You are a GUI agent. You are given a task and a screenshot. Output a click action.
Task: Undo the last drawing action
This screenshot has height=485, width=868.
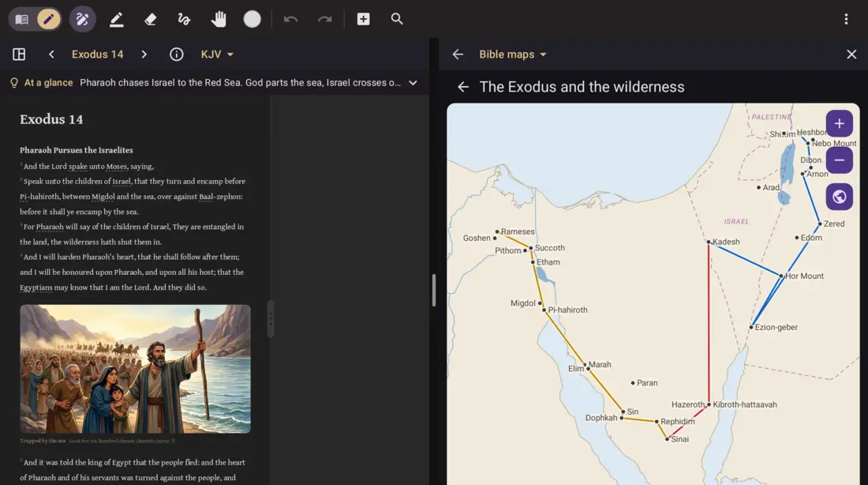point(290,20)
